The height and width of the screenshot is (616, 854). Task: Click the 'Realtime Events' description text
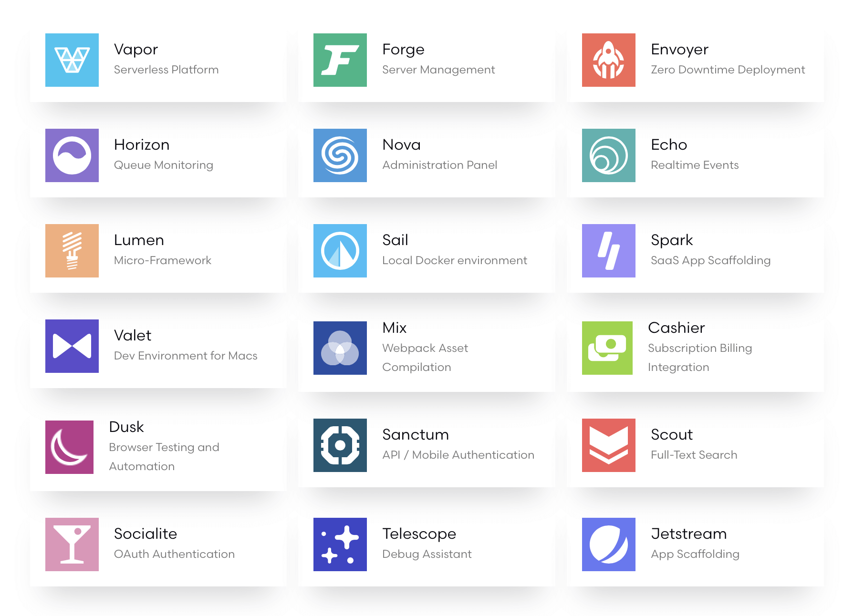point(695,165)
